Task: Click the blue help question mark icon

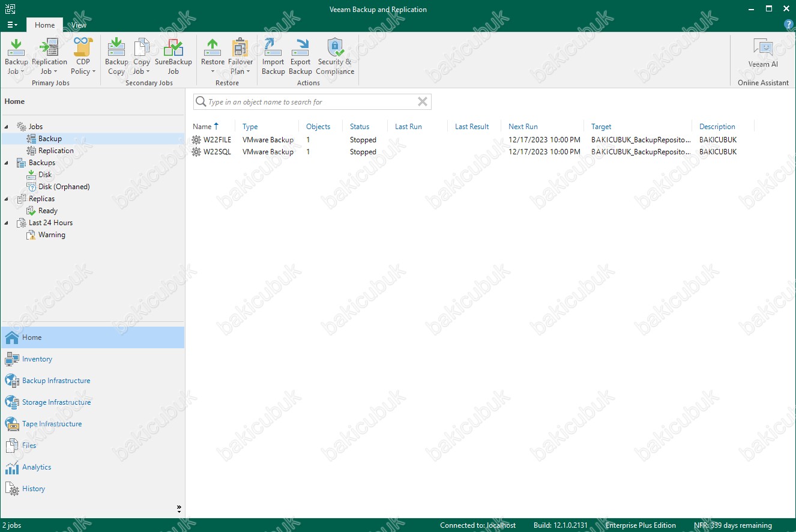Action: pyautogui.click(x=789, y=25)
